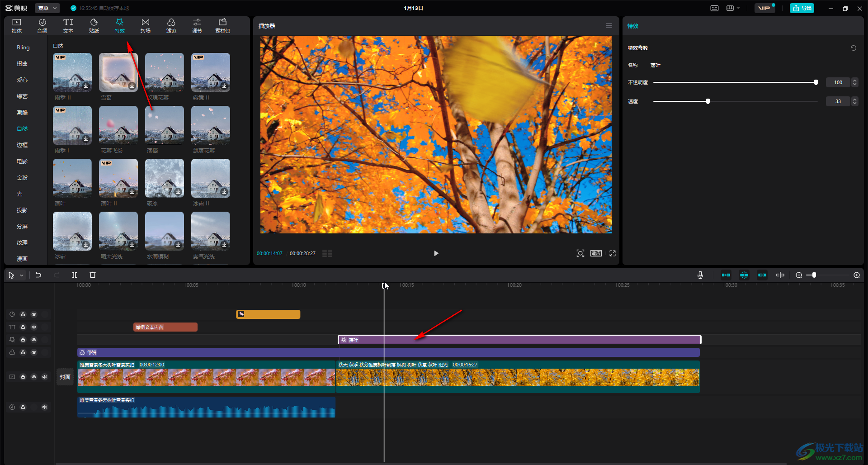868x465 pixels.
Task: Zoom out the timeline
Action: 799,275
